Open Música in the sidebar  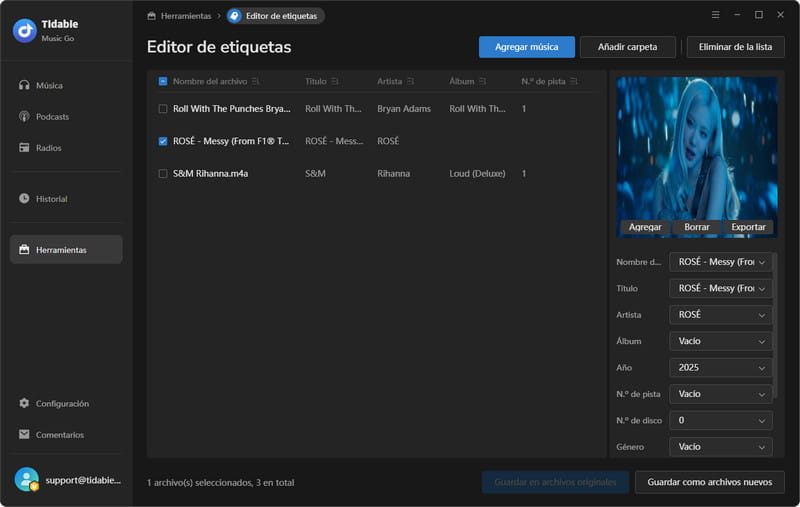pyautogui.click(x=66, y=85)
